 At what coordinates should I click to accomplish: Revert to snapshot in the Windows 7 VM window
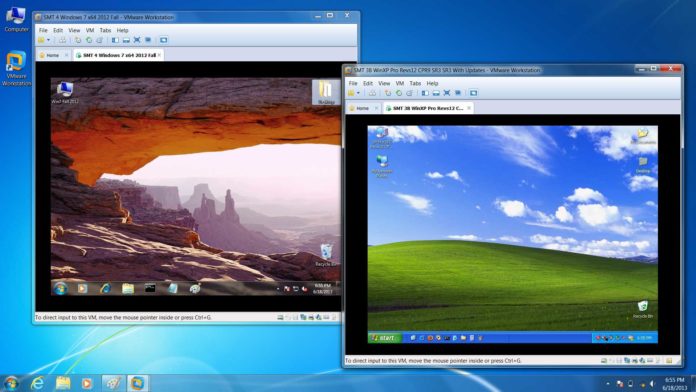tap(89, 40)
